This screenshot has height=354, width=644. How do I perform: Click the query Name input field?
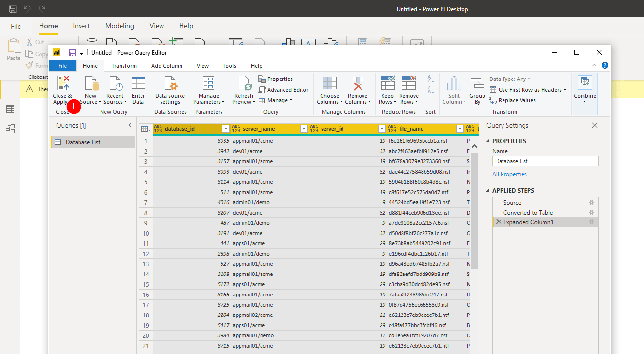(545, 161)
